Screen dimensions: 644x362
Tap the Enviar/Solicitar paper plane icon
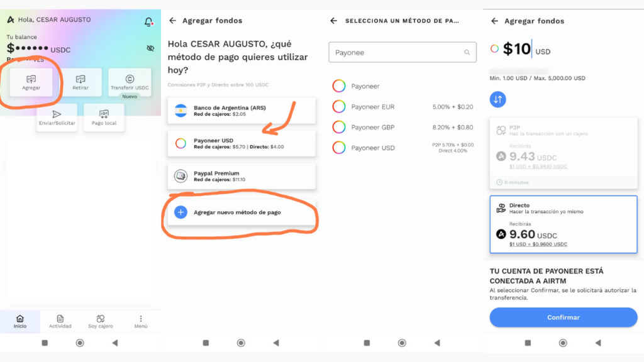[57, 114]
